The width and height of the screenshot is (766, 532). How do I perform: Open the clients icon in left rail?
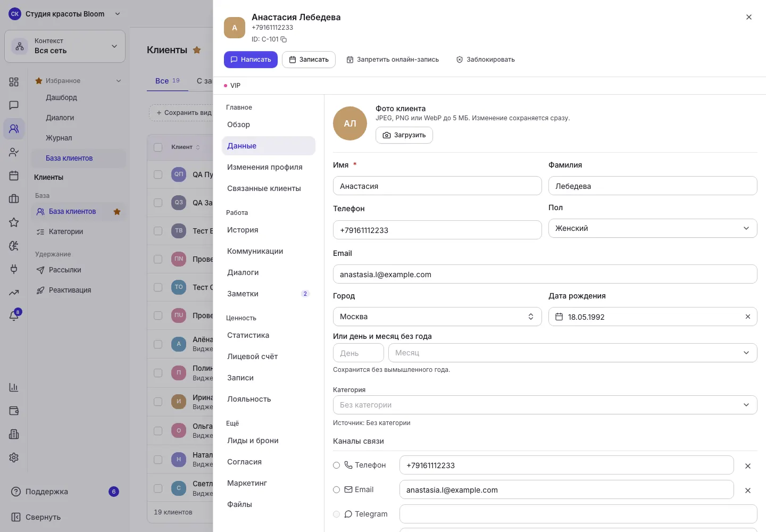click(x=14, y=129)
